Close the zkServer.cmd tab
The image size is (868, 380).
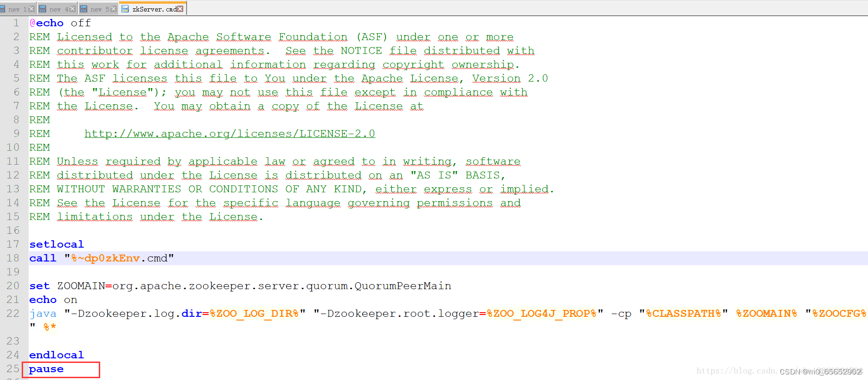[x=180, y=9]
